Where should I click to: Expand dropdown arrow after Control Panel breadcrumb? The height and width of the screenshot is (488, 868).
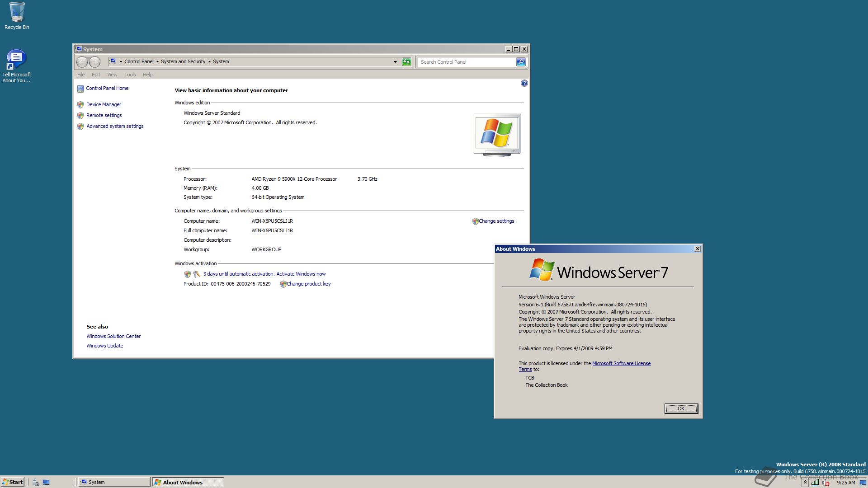pos(157,61)
